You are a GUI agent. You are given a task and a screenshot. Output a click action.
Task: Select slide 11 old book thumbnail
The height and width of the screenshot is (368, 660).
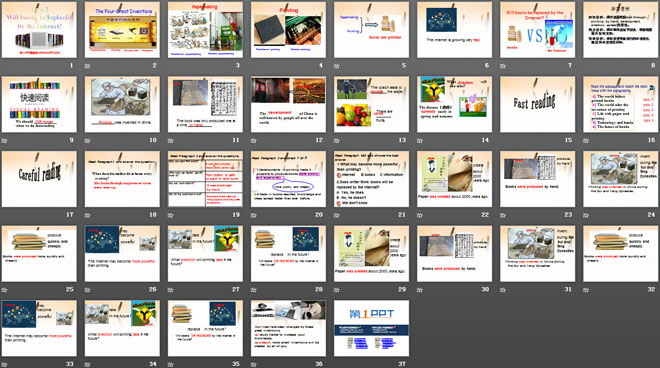click(x=205, y=104)
